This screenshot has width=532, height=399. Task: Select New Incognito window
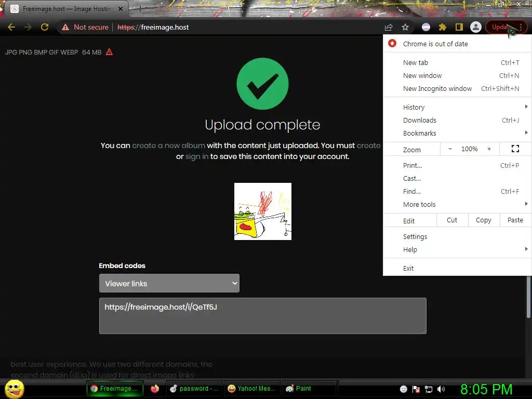click(457, 88)
